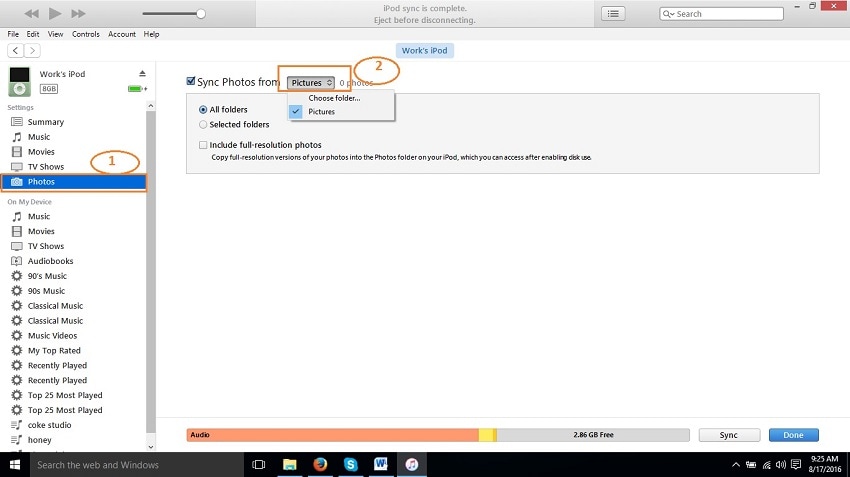Click the play button in the top bar

pos(55,14)
